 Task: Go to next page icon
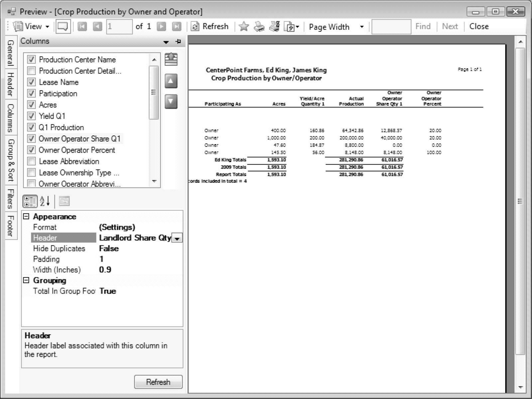click(161, 27)
